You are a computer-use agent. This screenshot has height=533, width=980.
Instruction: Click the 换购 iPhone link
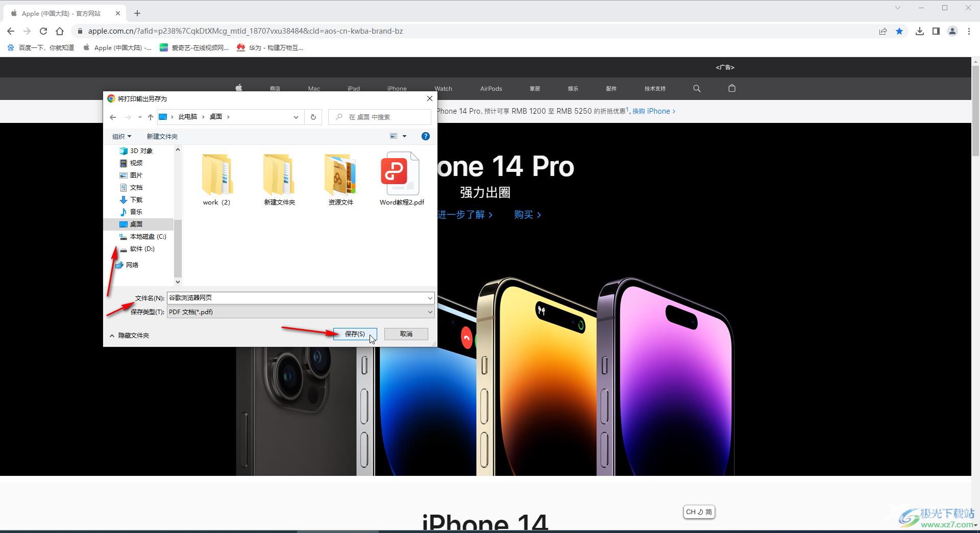click(654, 111)
